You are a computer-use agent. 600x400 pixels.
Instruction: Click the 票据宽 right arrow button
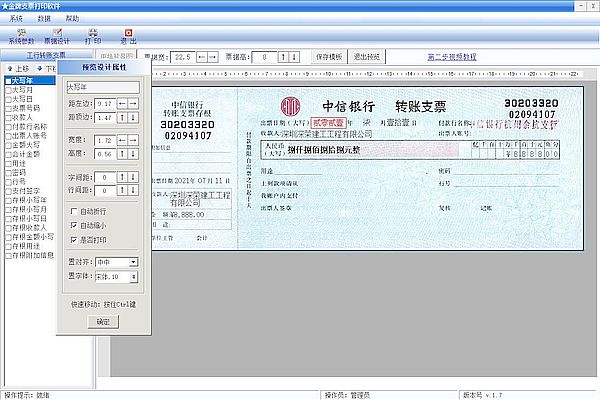(213, 57)
